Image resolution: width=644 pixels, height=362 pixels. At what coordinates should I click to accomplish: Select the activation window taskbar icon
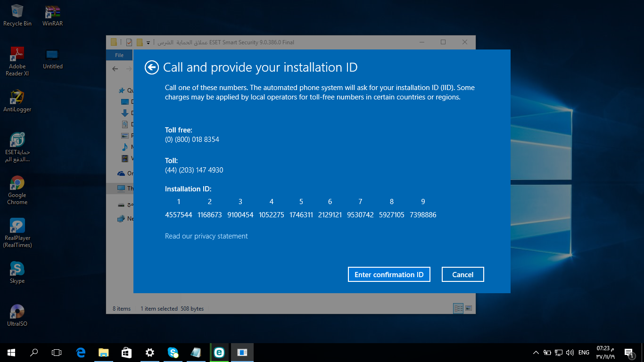point(242,352)
